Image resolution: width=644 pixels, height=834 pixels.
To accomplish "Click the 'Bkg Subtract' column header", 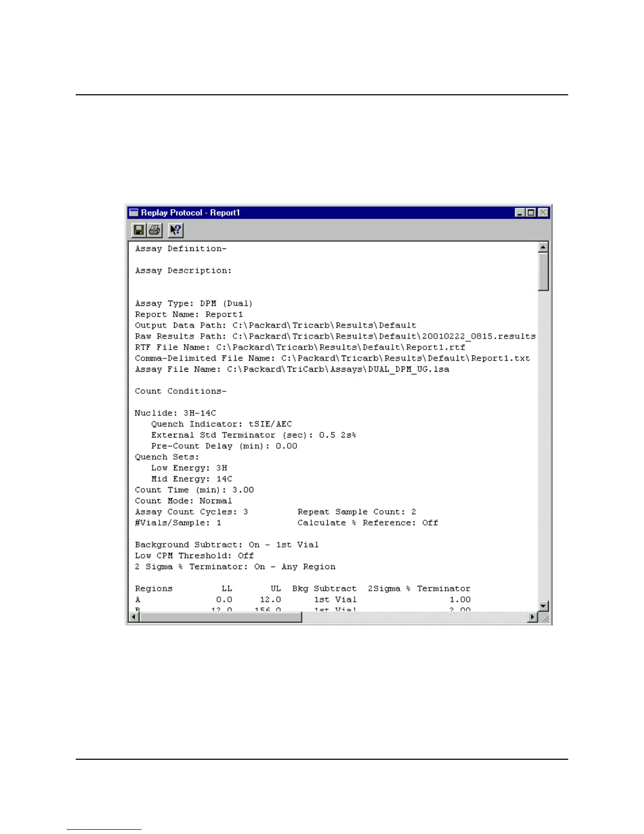I will [x=325, y=589].
